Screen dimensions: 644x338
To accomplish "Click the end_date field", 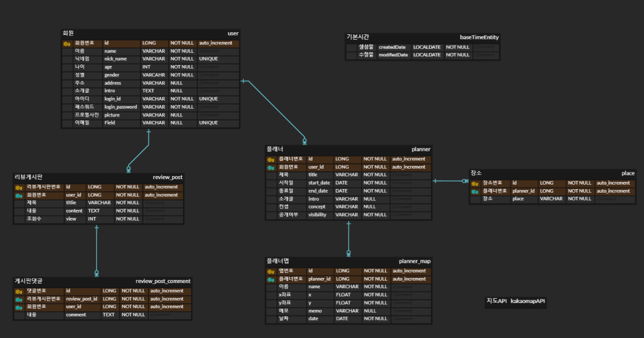I will 318,191.
